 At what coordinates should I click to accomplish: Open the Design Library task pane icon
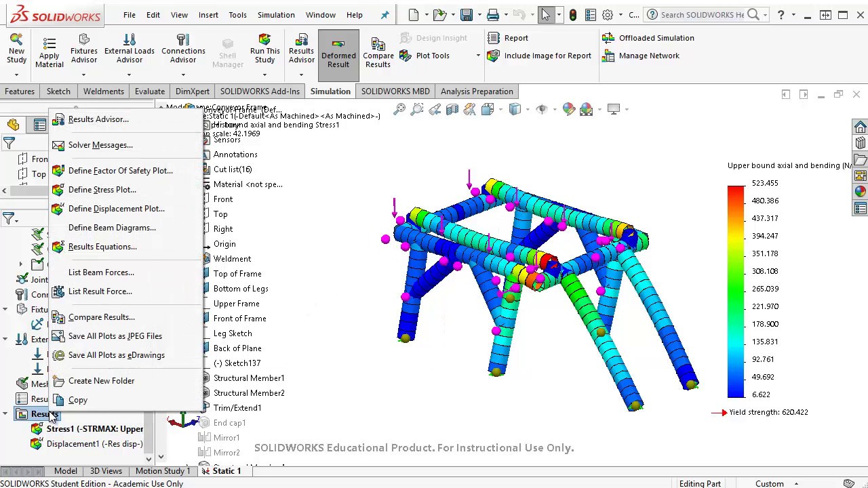(860, 143)
